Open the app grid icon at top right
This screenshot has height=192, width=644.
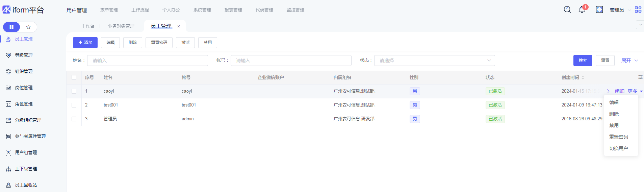638,10
